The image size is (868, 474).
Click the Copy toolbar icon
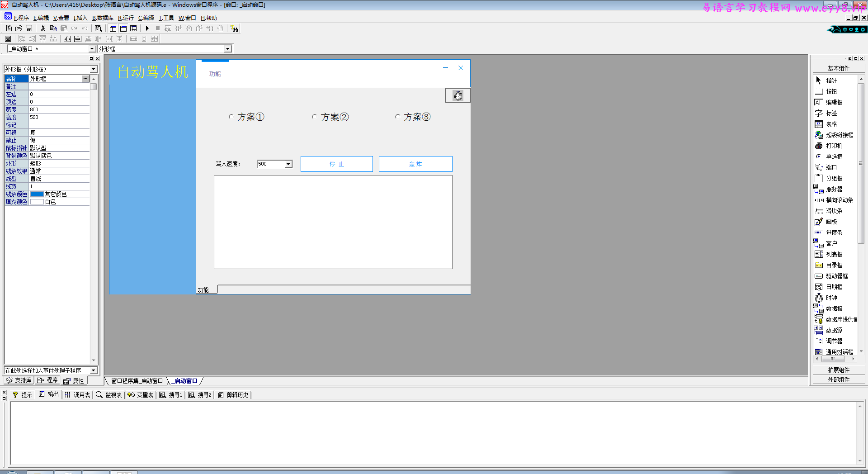[x=53, y=28]
